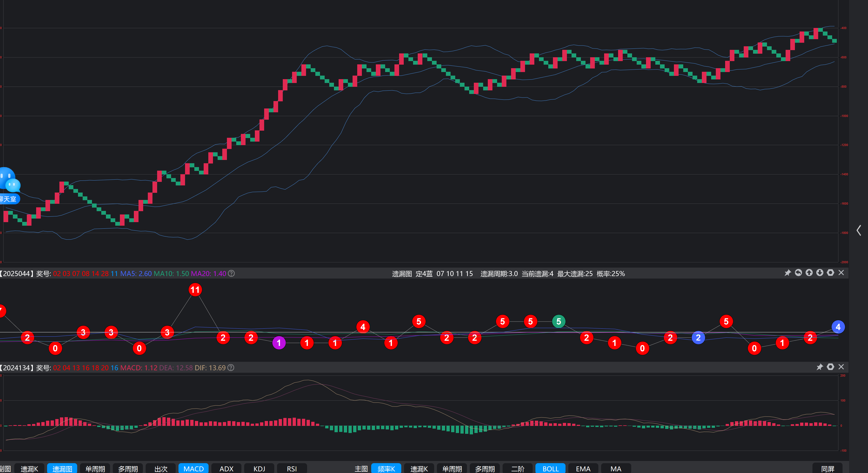Select 多周期 in main chart options
Screen dimensions: 868x473
click(x=485, y=468)
